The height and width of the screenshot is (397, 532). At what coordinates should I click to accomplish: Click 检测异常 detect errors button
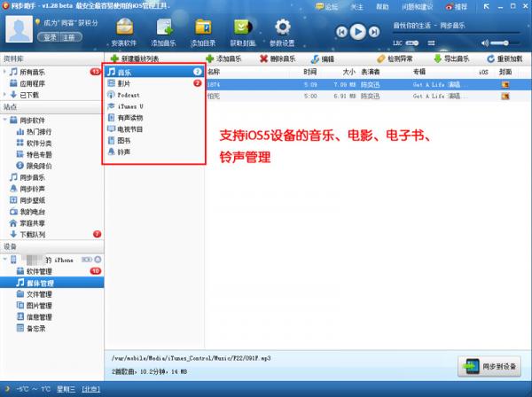395,58
